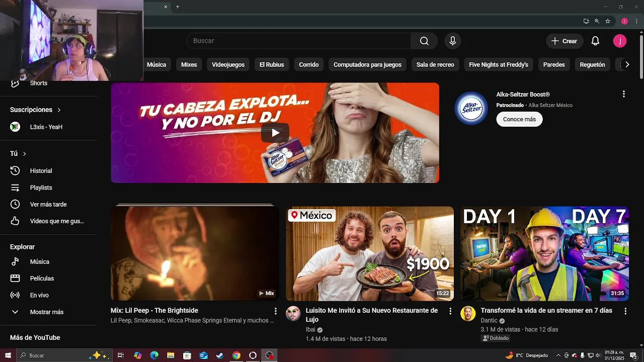The width and height of the screenshot is (644, 362).
Task: Bookmark this page with star icon
Action: tap(608, 21)
